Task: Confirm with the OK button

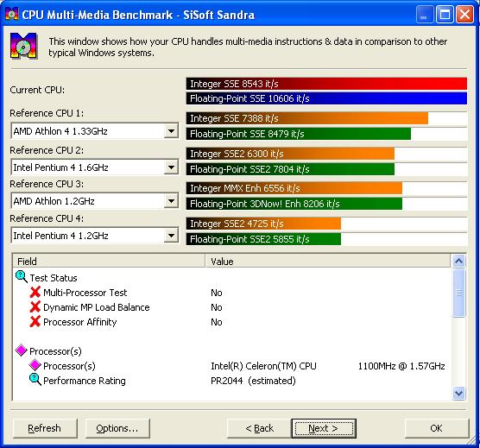Action: click(437, 428)
